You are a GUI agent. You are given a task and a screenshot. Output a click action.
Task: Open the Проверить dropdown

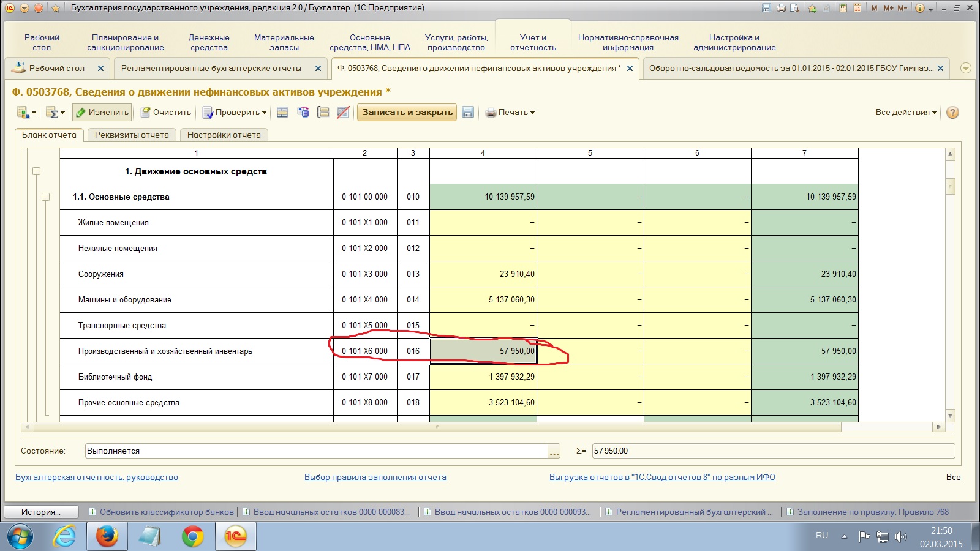235,112
